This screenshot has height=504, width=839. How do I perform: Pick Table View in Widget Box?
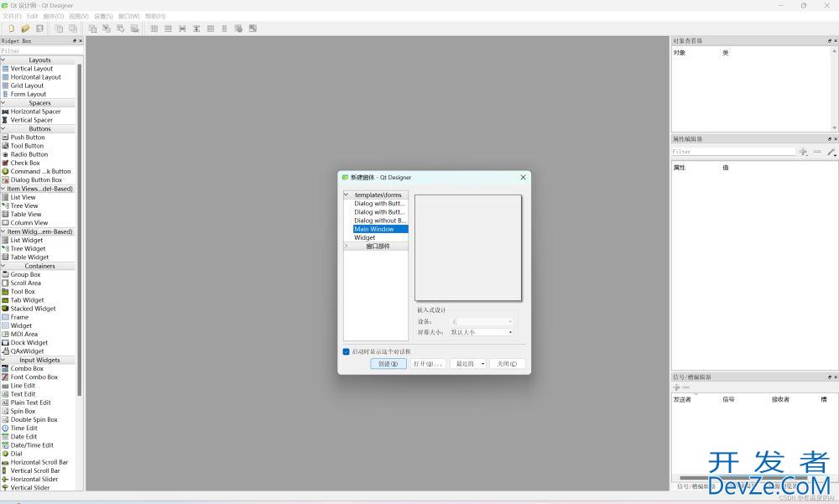(x=26, y=215)
